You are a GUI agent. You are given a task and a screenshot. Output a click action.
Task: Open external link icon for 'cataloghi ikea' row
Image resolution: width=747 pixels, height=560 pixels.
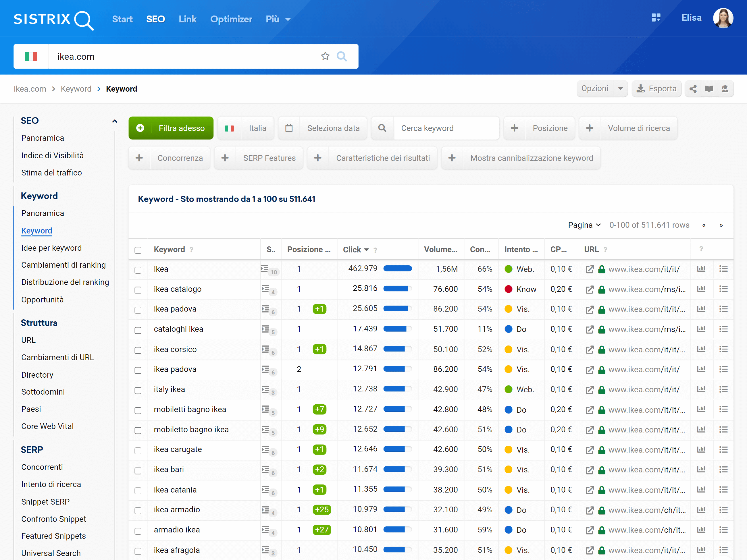pyautogui.click(x=590, y=329)
